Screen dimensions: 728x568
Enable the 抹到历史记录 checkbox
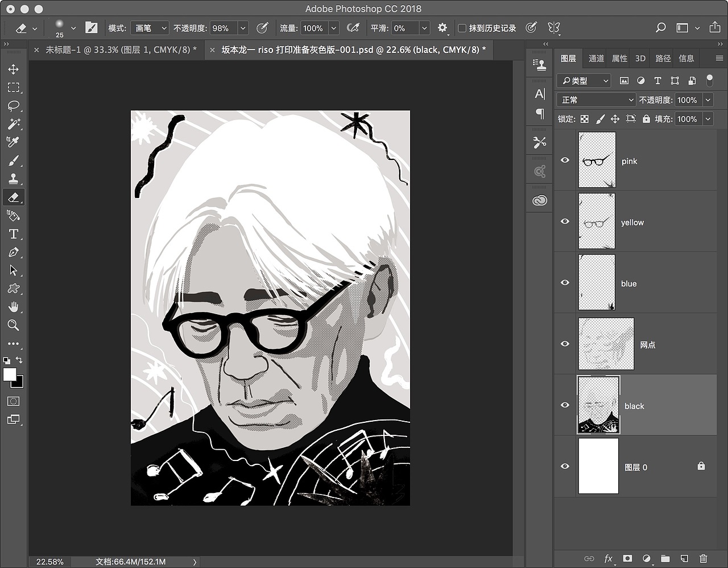[x=462, y=27]
